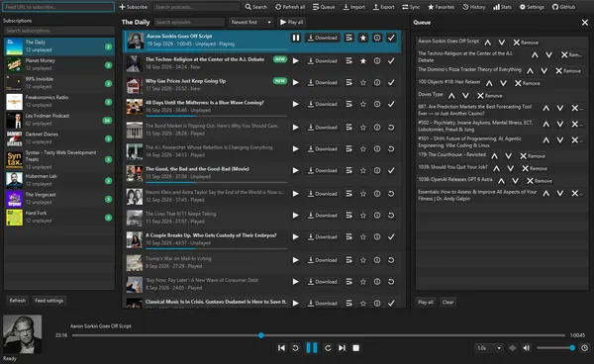Favorite the Trump's War on Mail-In episode
Viewport: 594px width, 364px height.
pos(363,260)
